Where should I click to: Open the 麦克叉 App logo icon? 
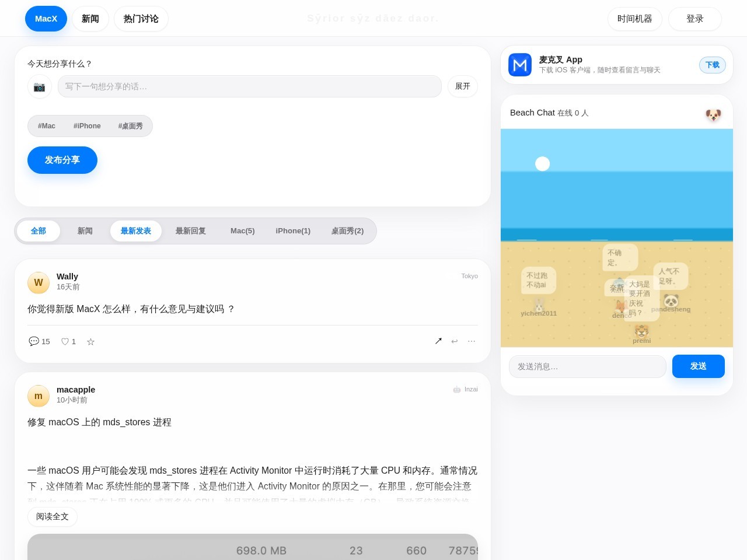(520, 65)
